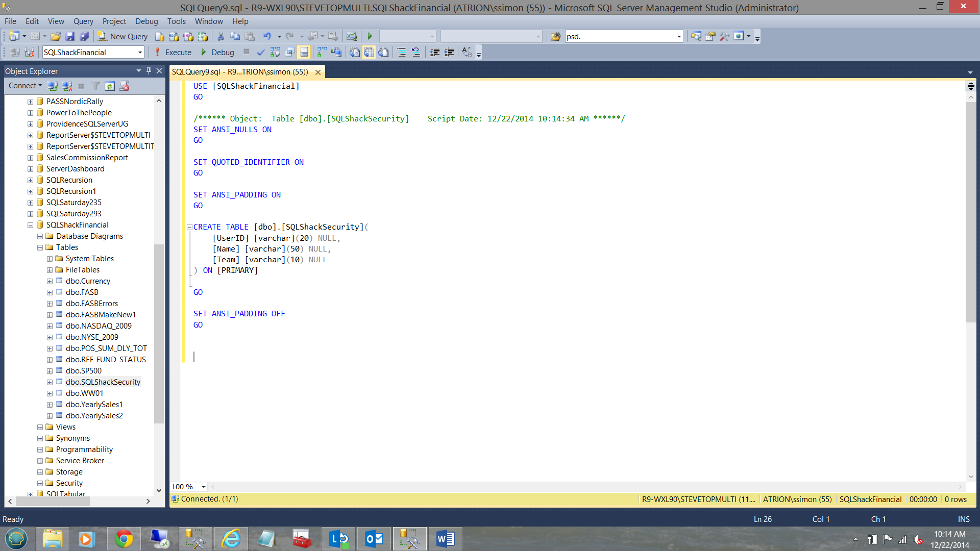This screenshot has width=980, height=551.
Task: Open the Query menu
Action: point(83,21)
